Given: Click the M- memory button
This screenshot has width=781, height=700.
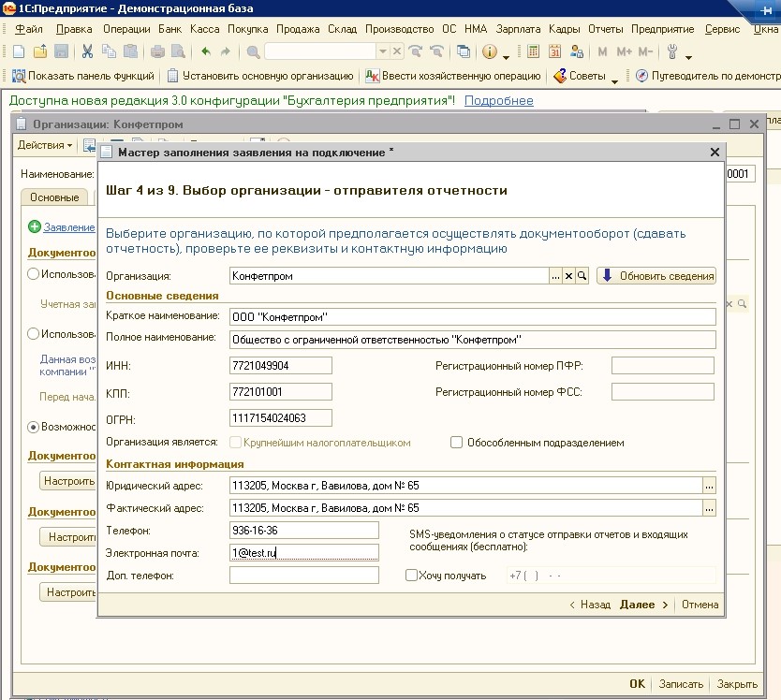Looking at the screenshot, I should point(645,51).
